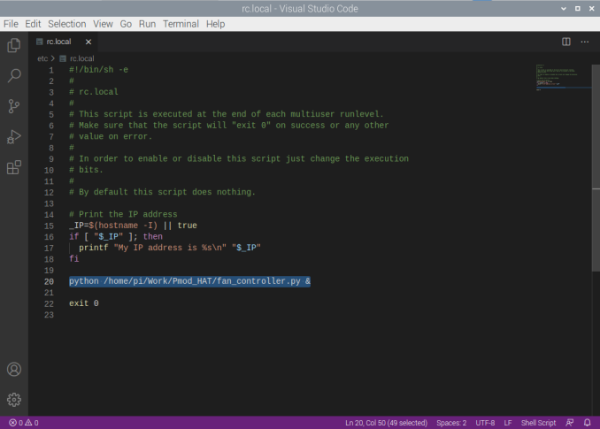Image resolution: width=600 pixels, height=429 pixels.
Task: Open notifications bell in status bar
Action: tap(587, 423)
